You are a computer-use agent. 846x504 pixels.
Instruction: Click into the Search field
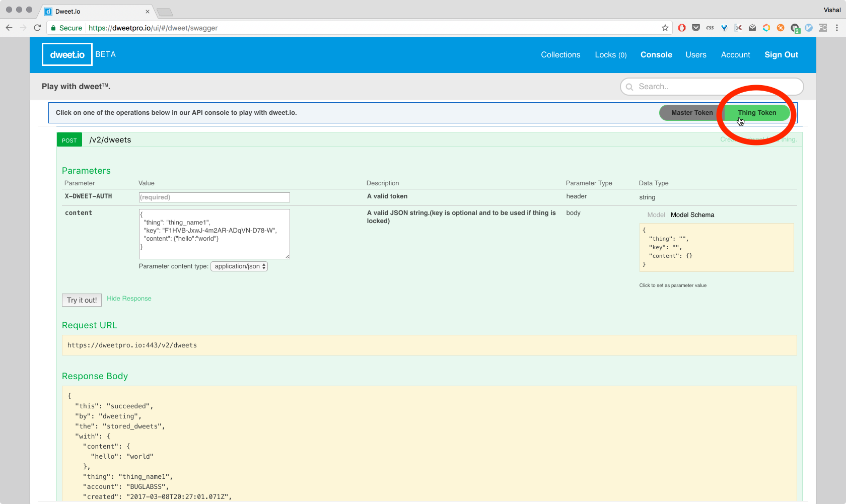tap(712, 87)
